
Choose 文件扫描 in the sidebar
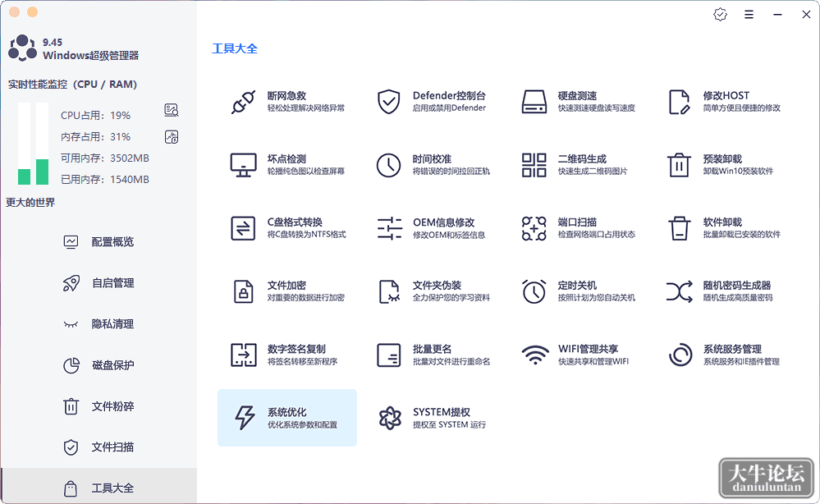coord(99,447)
